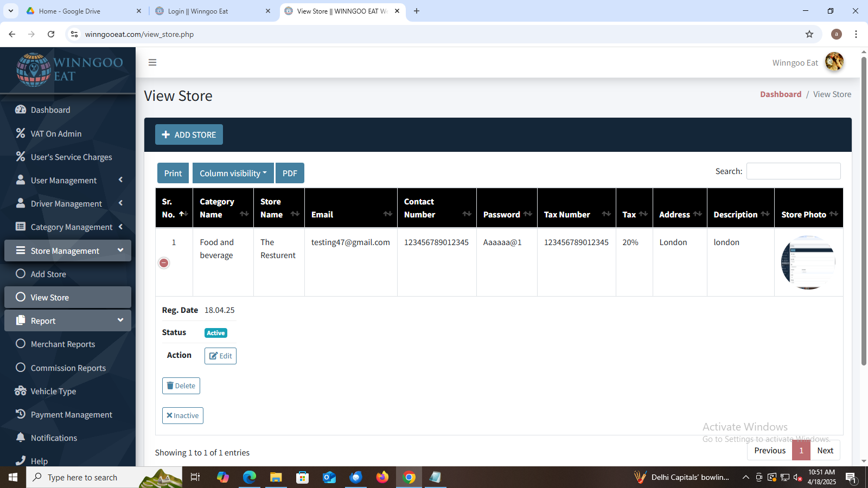Open VAT On Admin page
The width and height of the screenshot is (868, 488).
pyautogui.click(x=55, y=134)
